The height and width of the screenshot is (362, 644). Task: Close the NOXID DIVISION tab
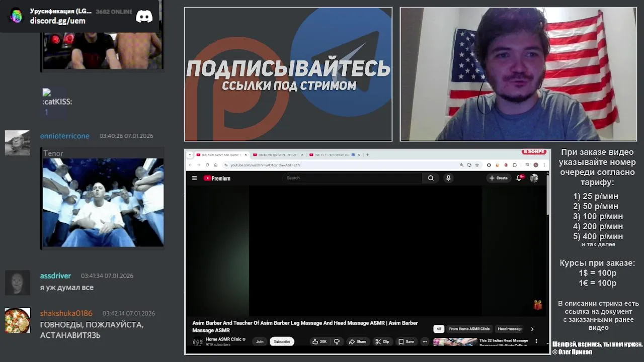302,155
